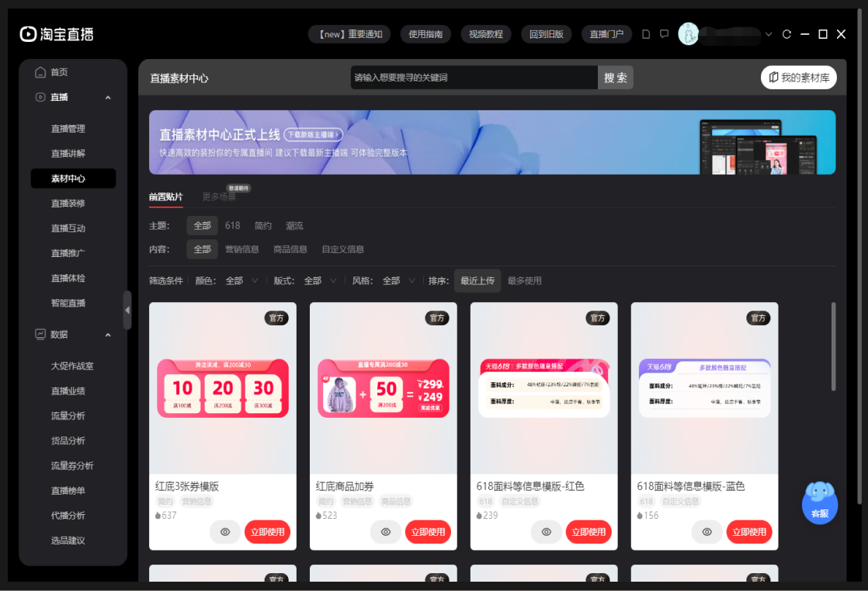868x591 pixels.
Task: Select 自定义信息 content filter
Action: [342, 249]
